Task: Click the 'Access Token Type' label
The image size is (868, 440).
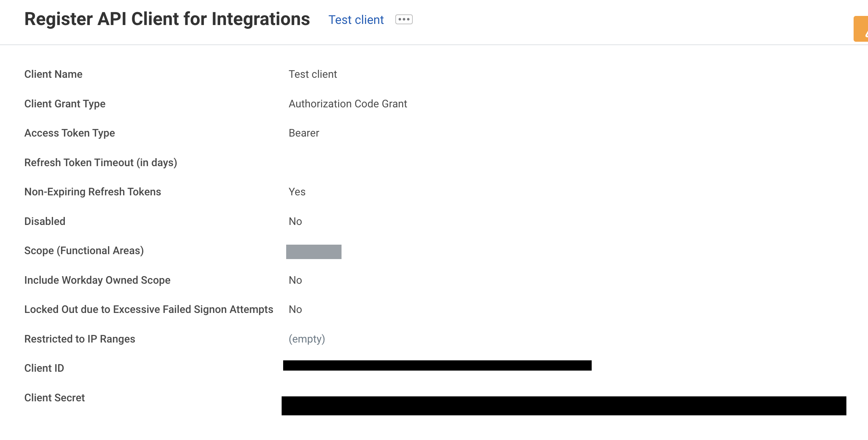Action: click(x=69, y=133)
